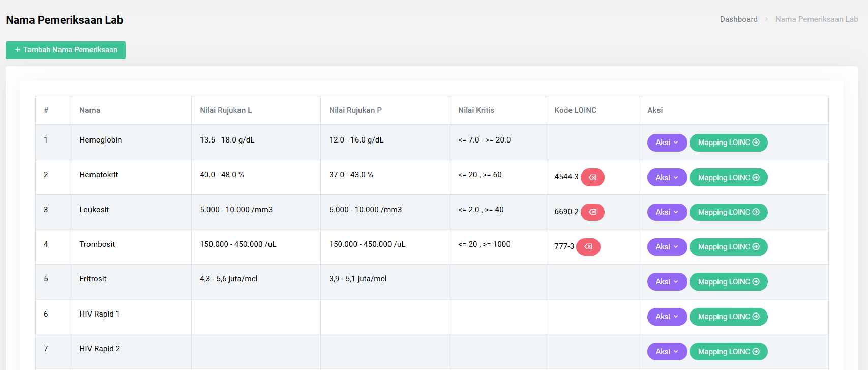Select the Trombosit name cell
This screenshot has width=868, height=370.
pos(131,247)
